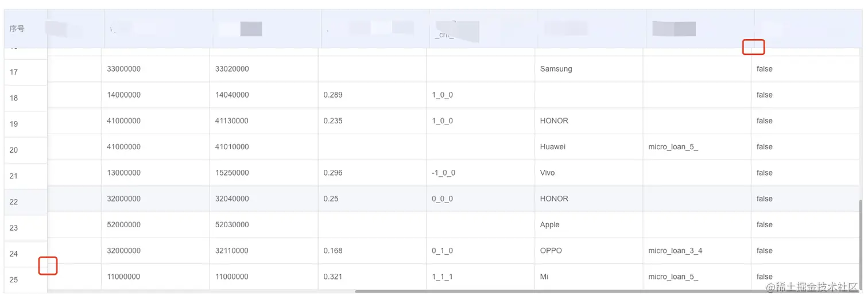The image size is (868, 303).
Task: Select row number 17
Action: coord(14,72)
